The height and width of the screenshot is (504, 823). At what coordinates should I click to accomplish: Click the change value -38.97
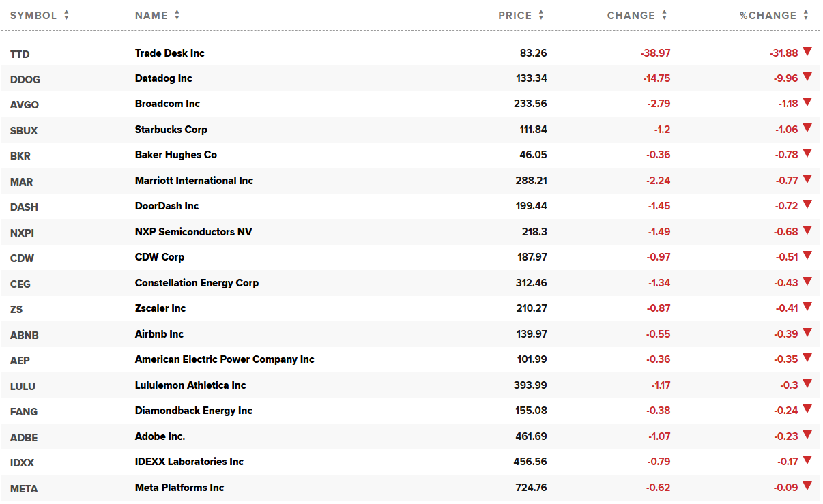pos(656,53)
